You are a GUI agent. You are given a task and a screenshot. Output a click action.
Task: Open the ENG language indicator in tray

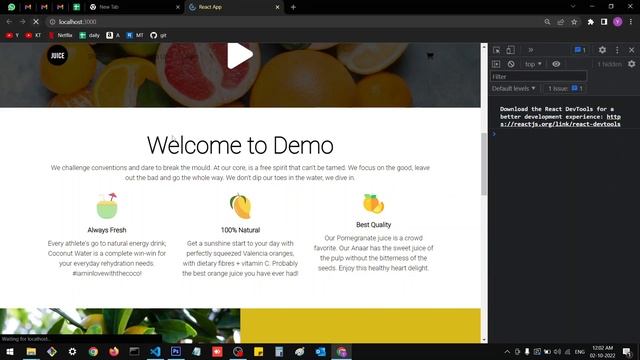[580, 351]
